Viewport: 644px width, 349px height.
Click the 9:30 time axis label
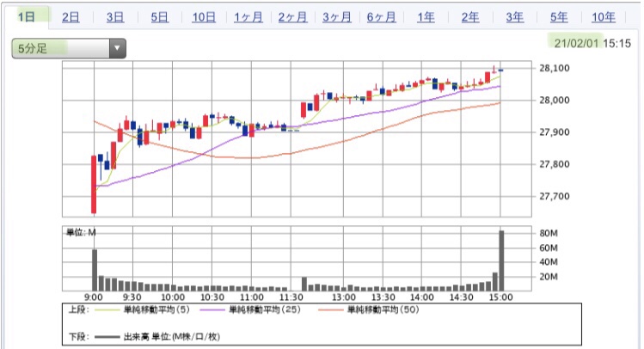[x=132, y=297]
